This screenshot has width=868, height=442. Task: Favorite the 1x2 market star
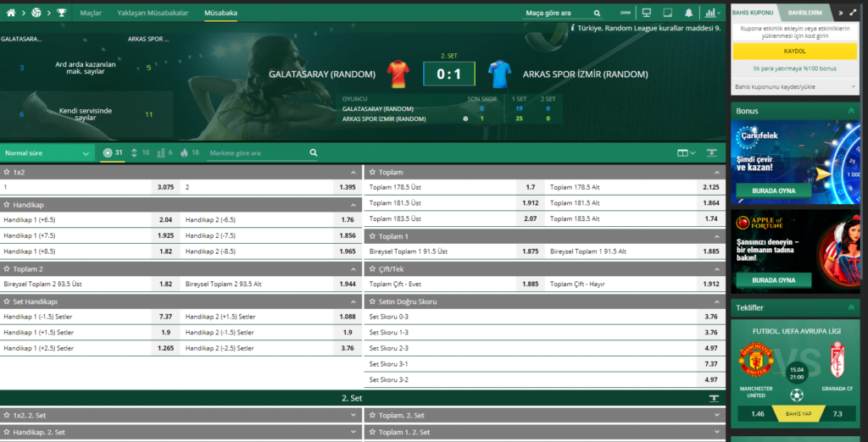pyautogui.click(x=7, y=172)
